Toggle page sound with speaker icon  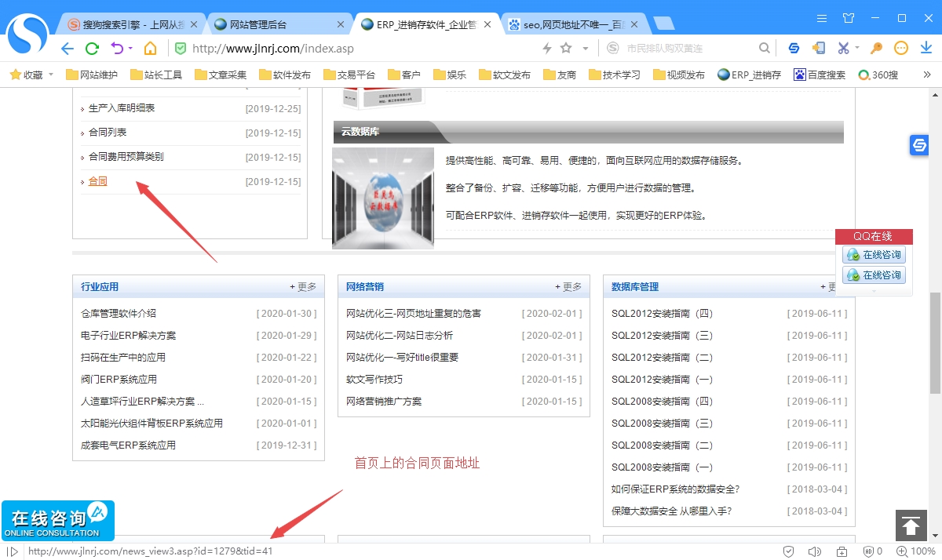point(814,551)
